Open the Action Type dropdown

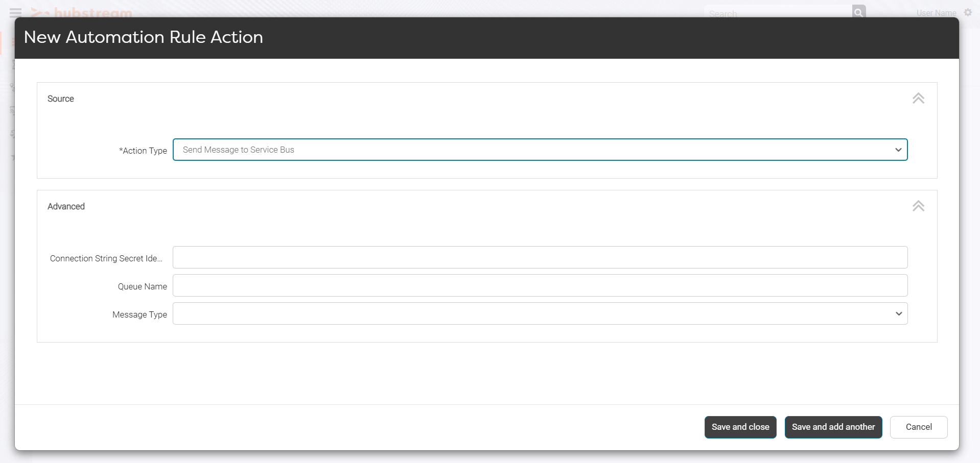[540, 150]
